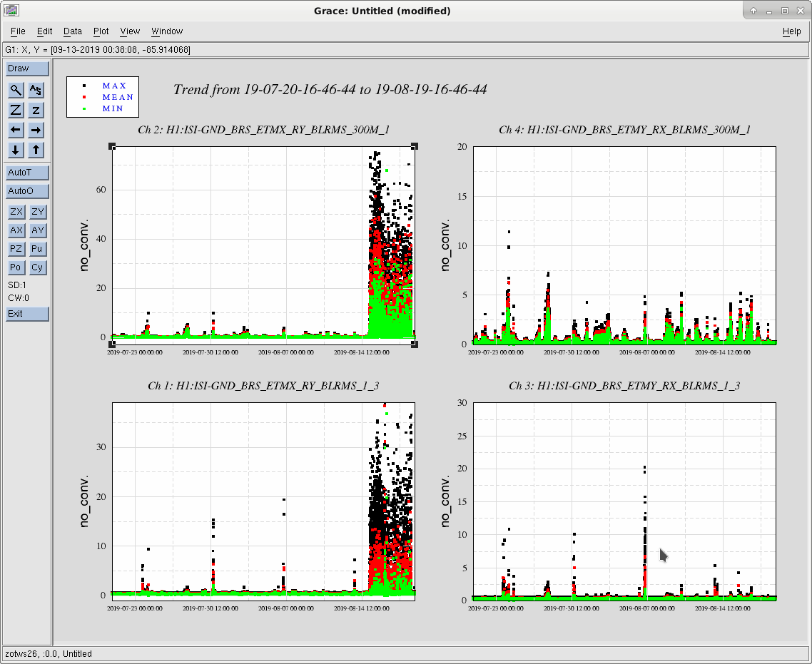
Task: Select the Ch 4 ETMY_RX_BLRMS_300M_1 graph
Action: (x=624, y=245)
